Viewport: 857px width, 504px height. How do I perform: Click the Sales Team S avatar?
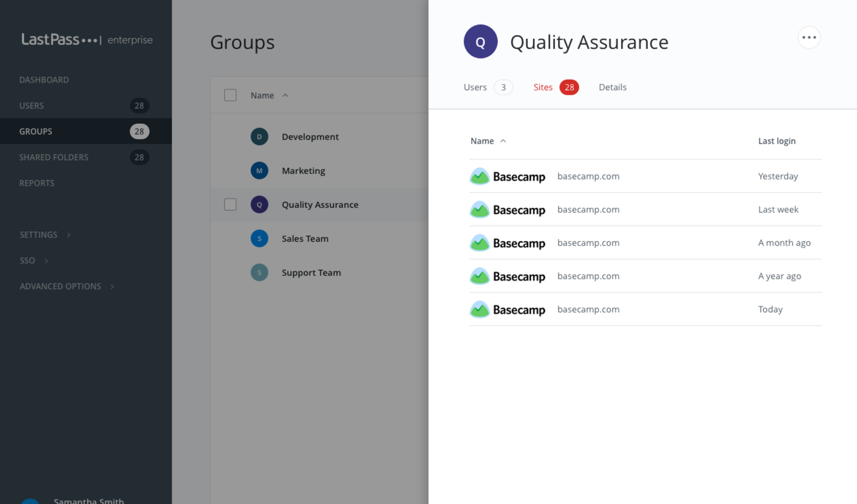pos(259,238)
